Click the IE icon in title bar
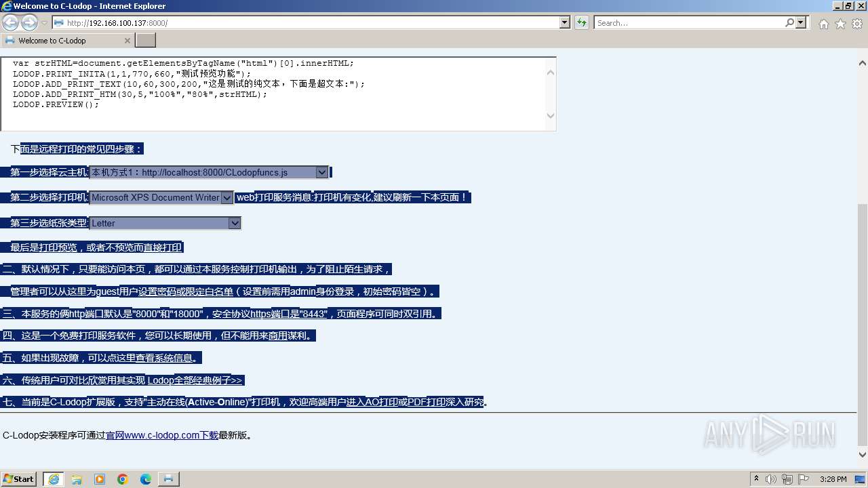 [x=7, y=6]
